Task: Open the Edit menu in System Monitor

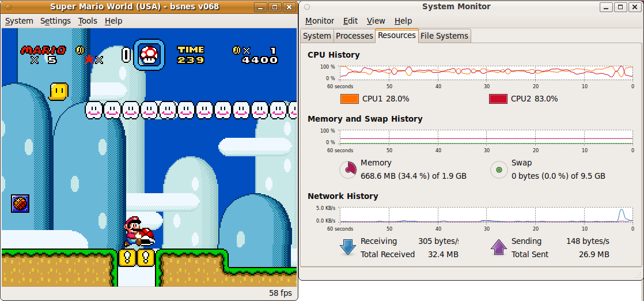Action: pyautogui.click(x=350, y=21)
